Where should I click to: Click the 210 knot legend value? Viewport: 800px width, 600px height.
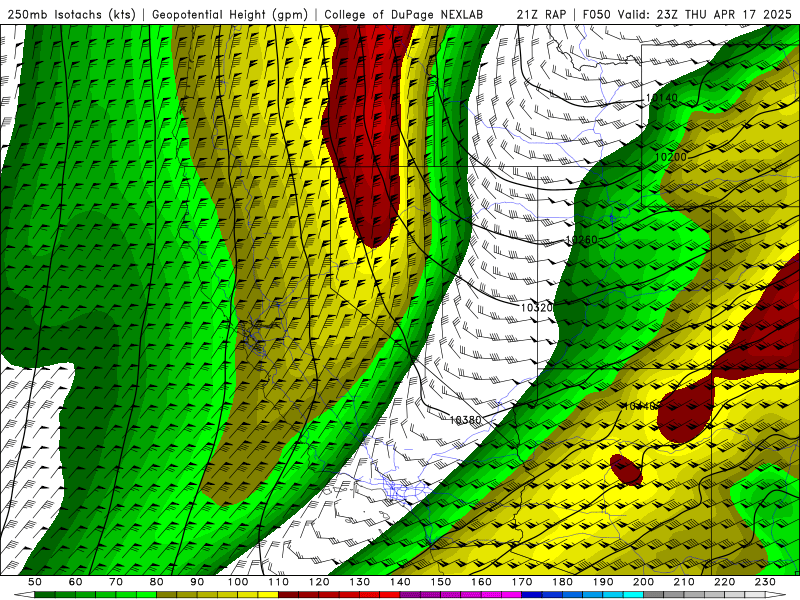pos(684,582)
